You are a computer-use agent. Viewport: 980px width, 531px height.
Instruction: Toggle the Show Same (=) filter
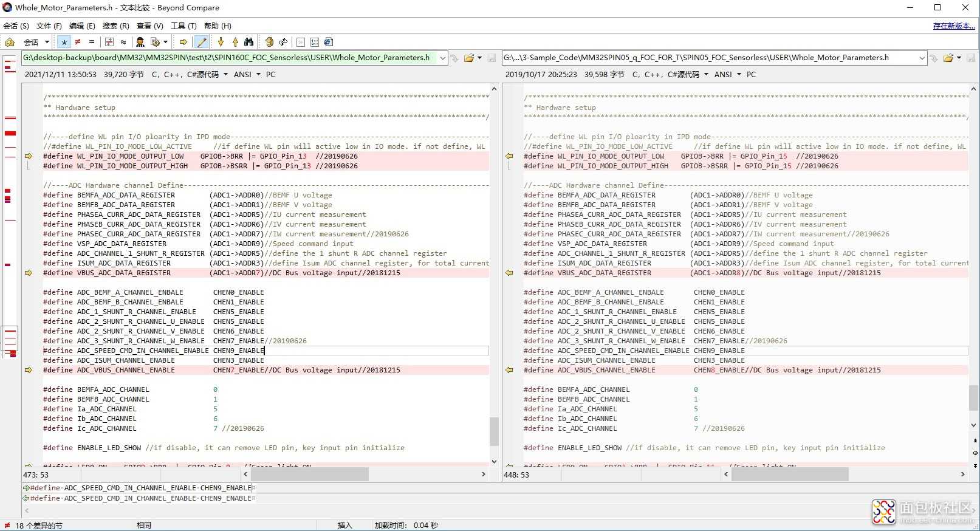(x=92, y=42)
